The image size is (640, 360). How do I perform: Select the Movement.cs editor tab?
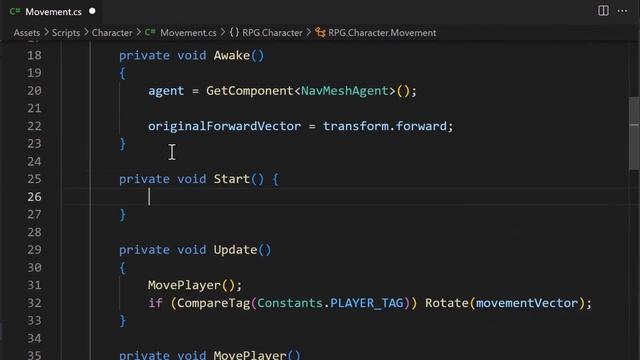(x=52, y=12)
